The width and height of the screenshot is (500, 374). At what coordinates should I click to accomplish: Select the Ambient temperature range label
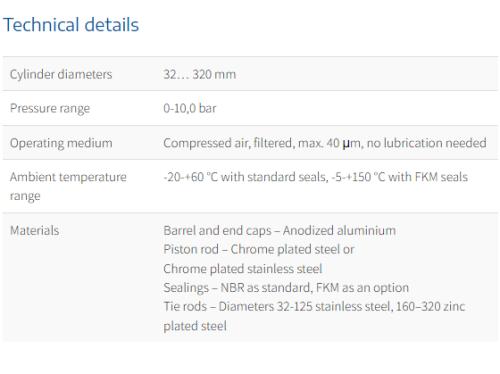tap(68, 186)
